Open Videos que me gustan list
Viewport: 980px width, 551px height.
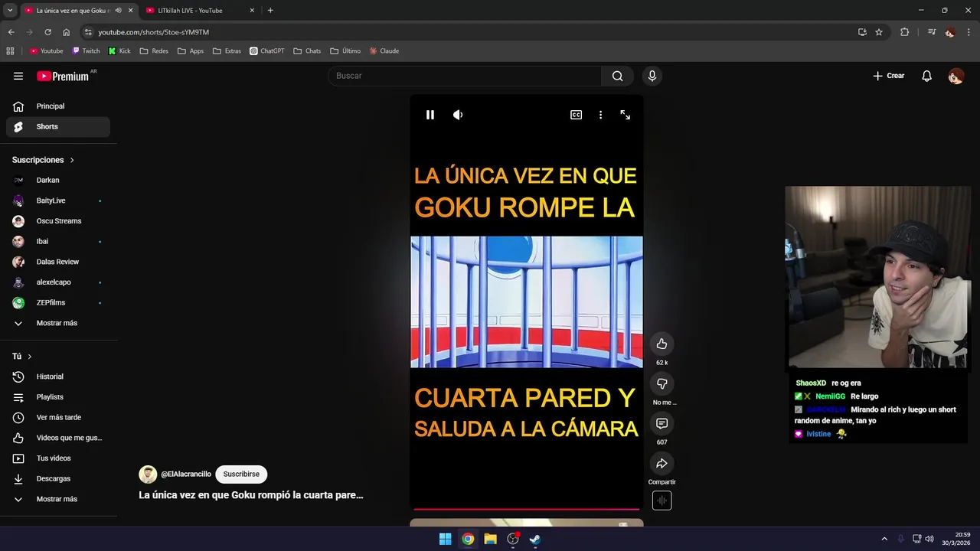point(58,438)
